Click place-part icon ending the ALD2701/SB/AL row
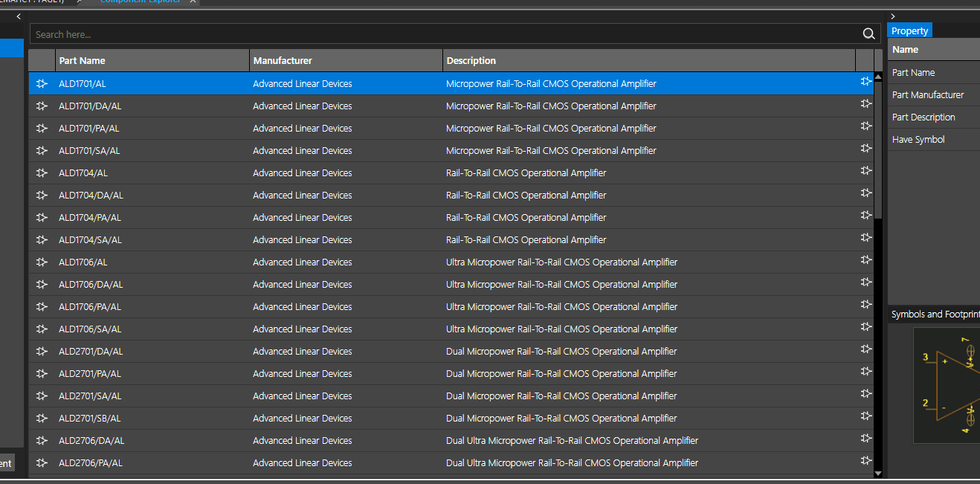Image resolution: width=980 pixels, height=484 pixels. 865,416
